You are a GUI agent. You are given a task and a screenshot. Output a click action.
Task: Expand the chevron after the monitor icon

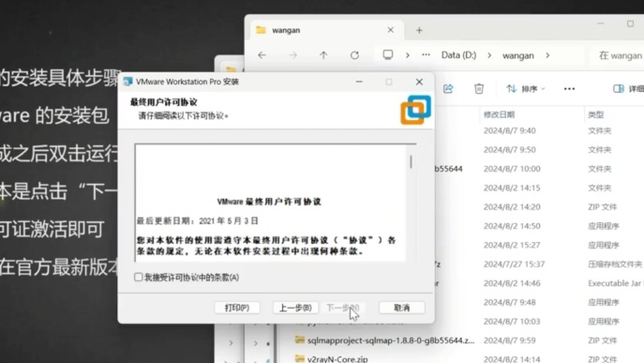[408, 55]
